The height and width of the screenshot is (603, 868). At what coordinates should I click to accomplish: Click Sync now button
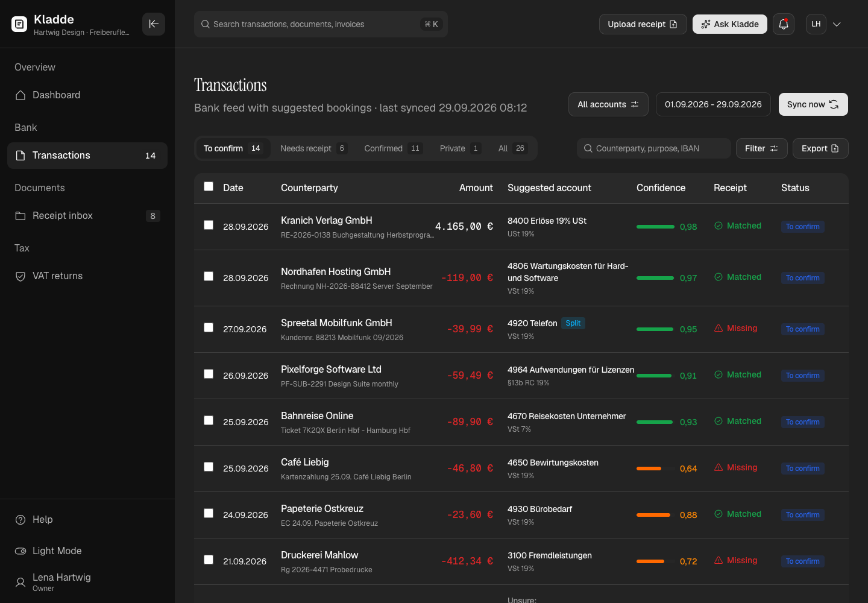[813, 104]
